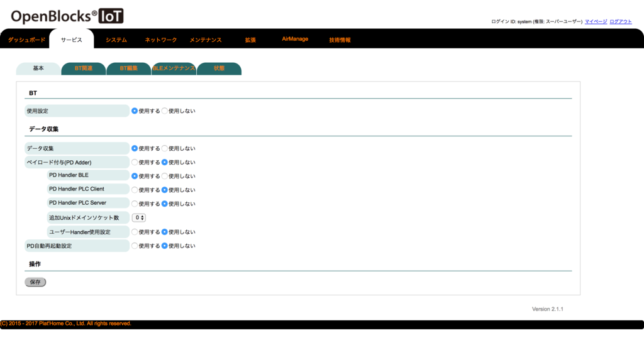Click the 操作 section heading

pos(35,264)
